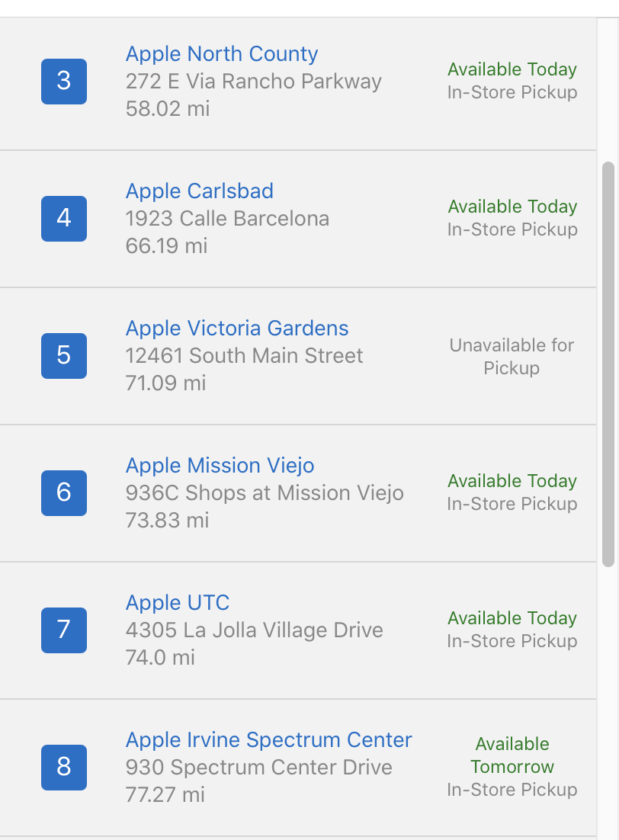Click the number 3 store badge
This screenshot has width=619, height=840.
pyautogui.click(x=64, y=81)
